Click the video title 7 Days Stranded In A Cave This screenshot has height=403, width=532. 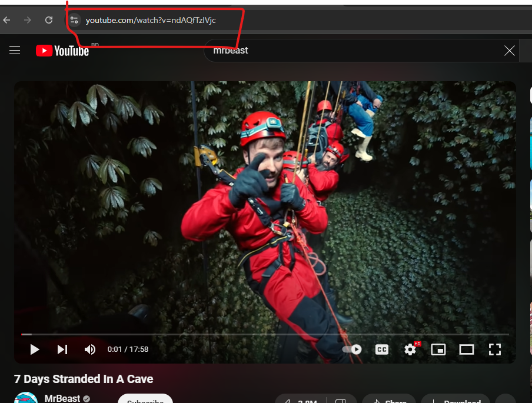point(84,379)
